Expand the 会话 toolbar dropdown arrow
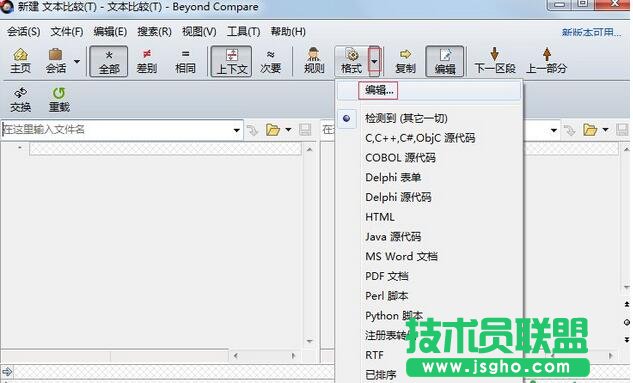This screenshot has width=633, height=383. click(x=77, y=61)
